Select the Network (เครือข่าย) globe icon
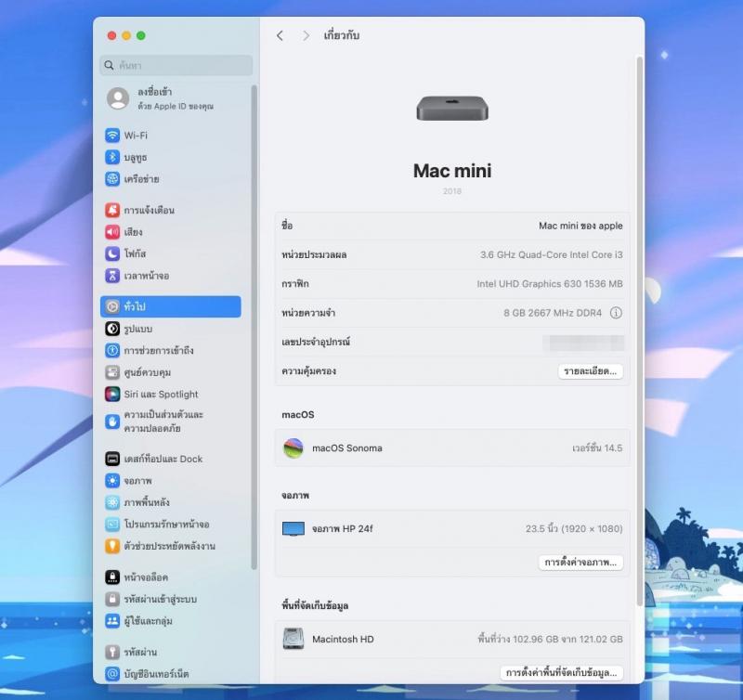 coord(112,179)
